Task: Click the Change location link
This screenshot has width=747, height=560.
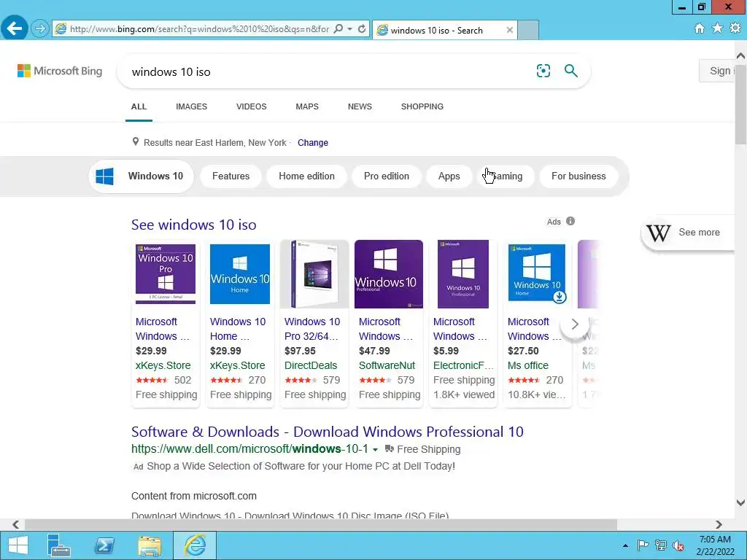Action: coord(313,143)
